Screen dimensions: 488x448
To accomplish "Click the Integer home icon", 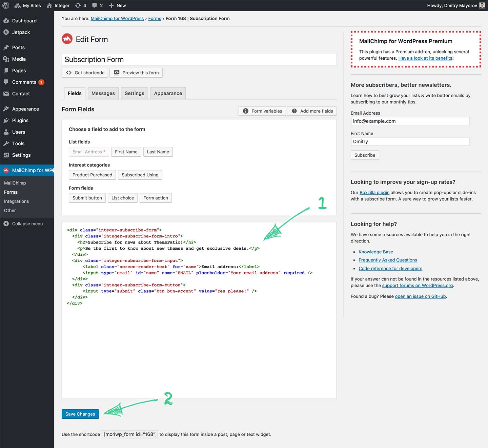I will click(x=49, y=5).
